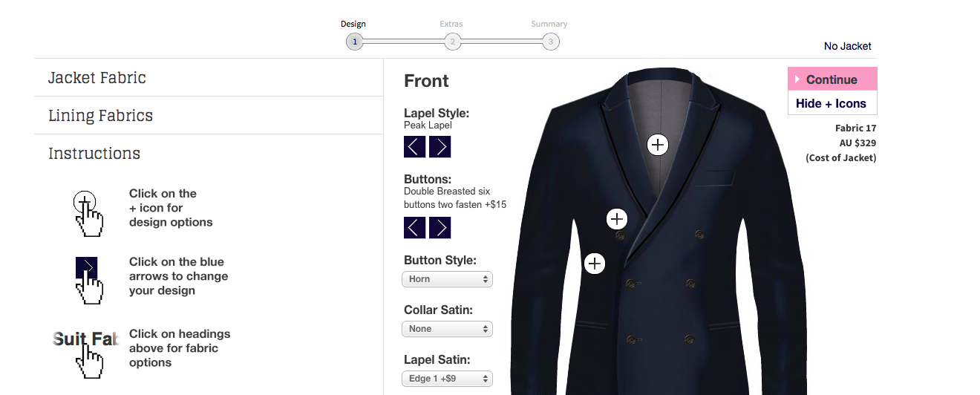Go to previous Lapel Style with left arrow
The height and width of the screenshot is (395, 980).
414,147
